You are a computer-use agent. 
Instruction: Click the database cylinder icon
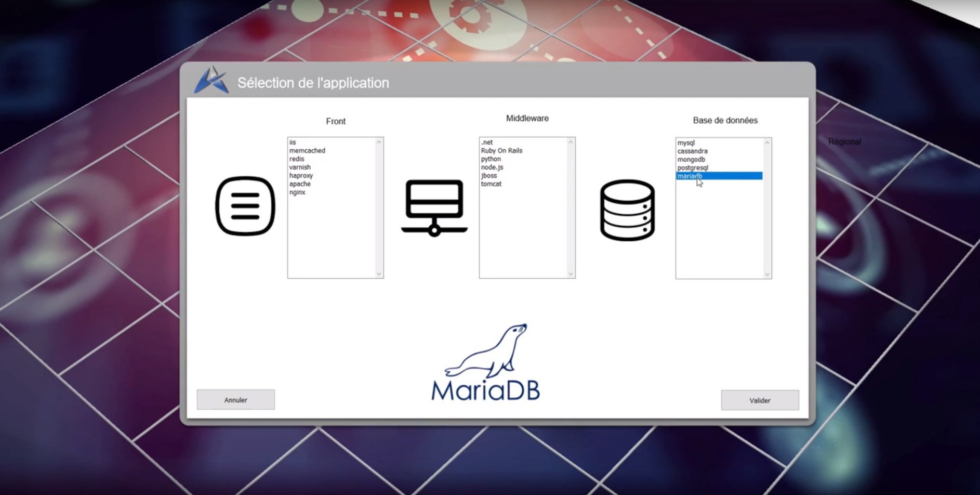[627, 210]
